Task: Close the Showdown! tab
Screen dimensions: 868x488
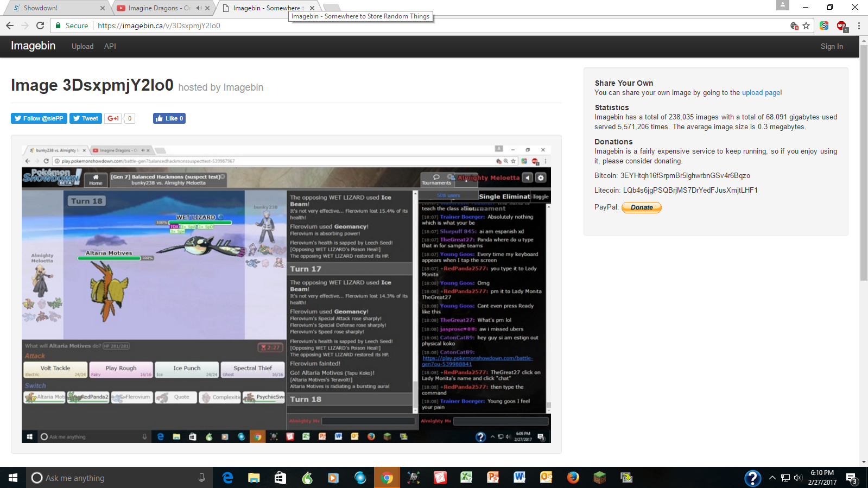Action: 103,8
